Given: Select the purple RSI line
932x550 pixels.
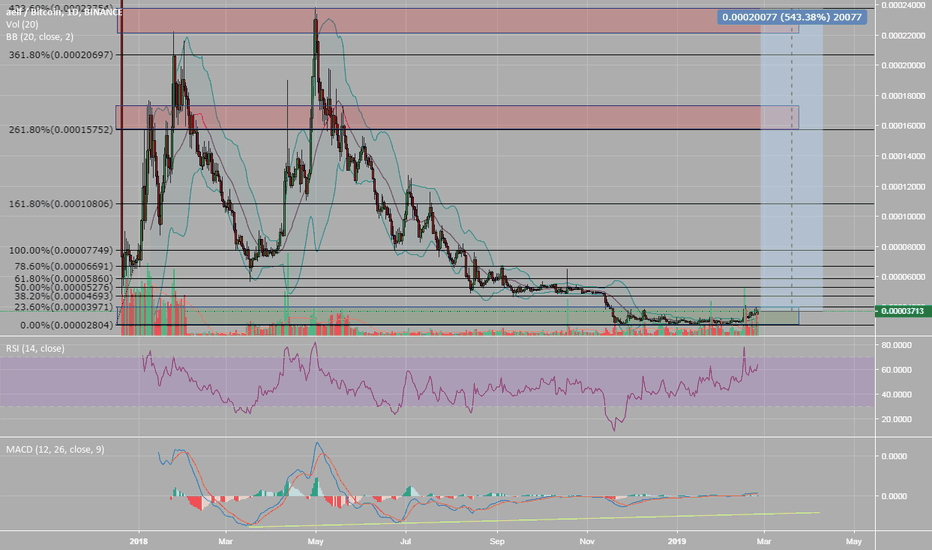Looking at the screenshot, I should (x=450, y=386).
